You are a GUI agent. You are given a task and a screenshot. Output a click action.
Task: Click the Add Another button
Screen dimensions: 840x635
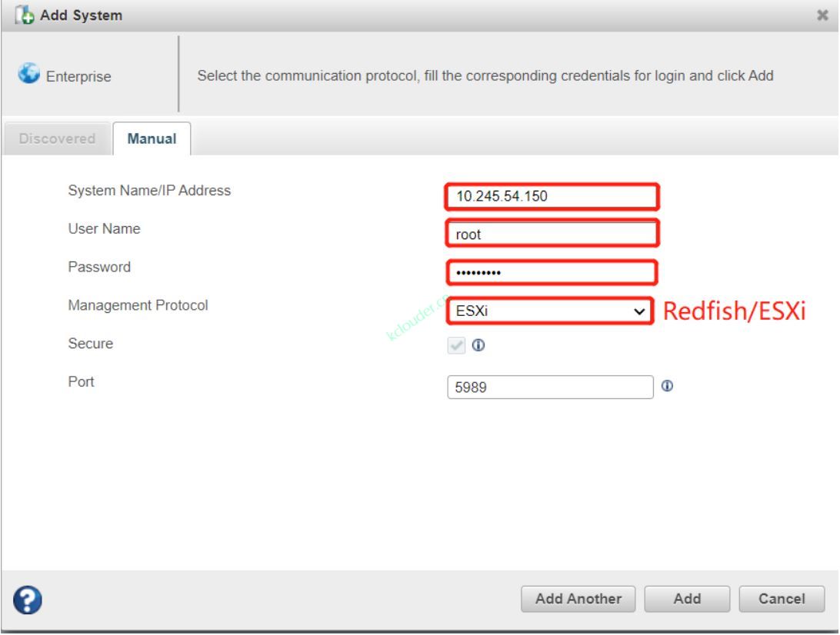[x=578, y=599]
